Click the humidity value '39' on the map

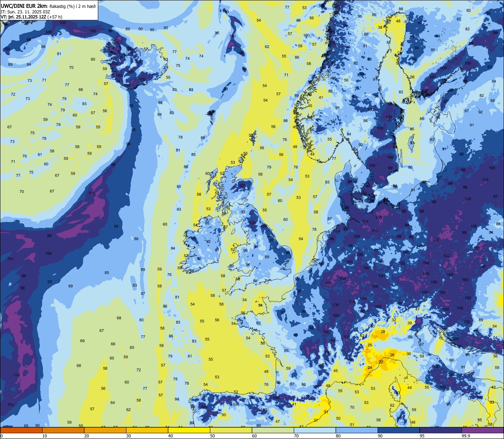coord(409,323)
